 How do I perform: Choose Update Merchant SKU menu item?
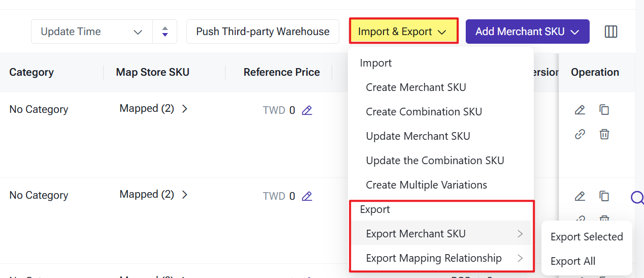tap(417, 136)
